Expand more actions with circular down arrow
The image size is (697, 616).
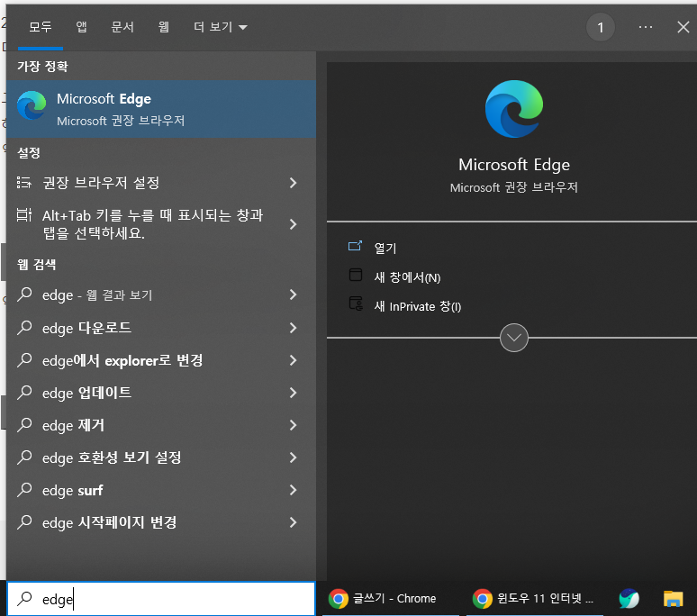pyautogui.click(x=514, y=338)
